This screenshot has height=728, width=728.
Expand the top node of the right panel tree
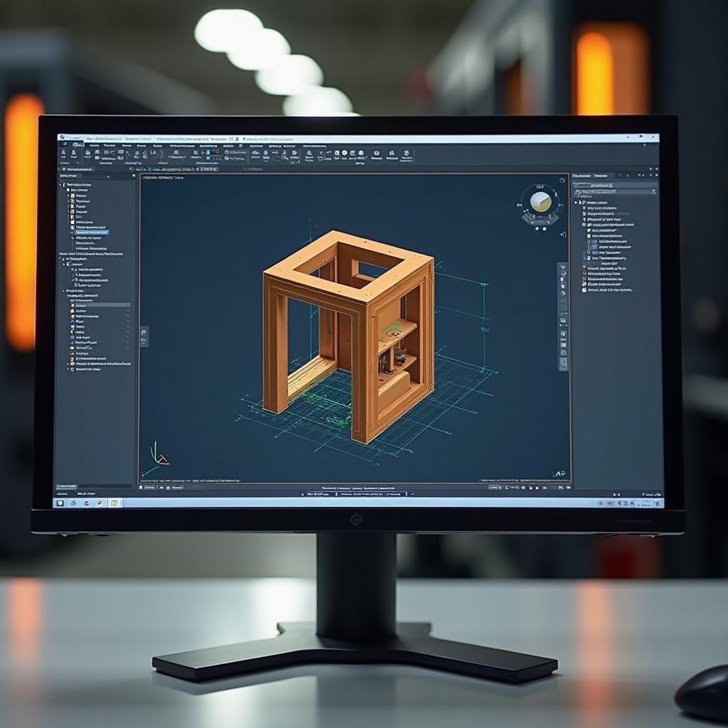576,203
